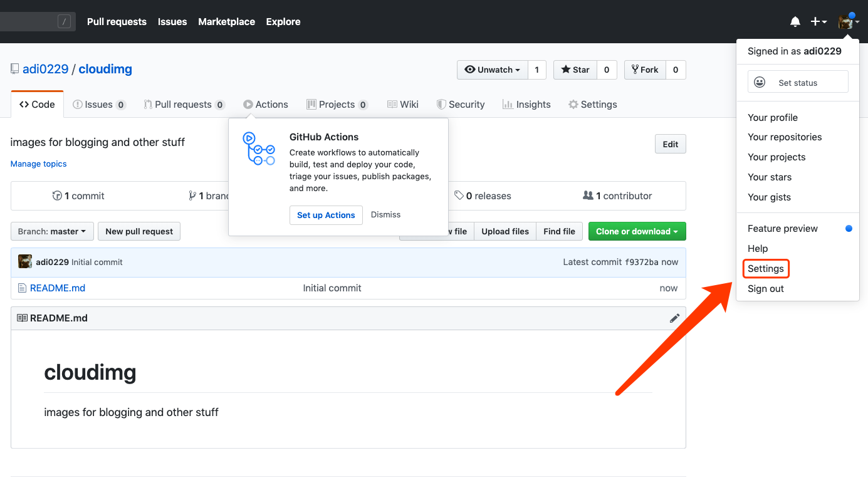Click Find file button
Viewport: 868px width, 490px height.
click(x=559, y=231)
